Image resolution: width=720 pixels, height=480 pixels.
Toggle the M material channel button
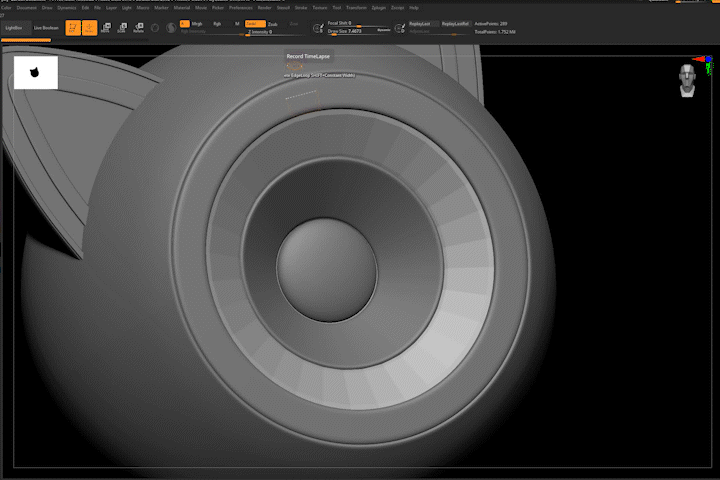[x=237, y=23]
